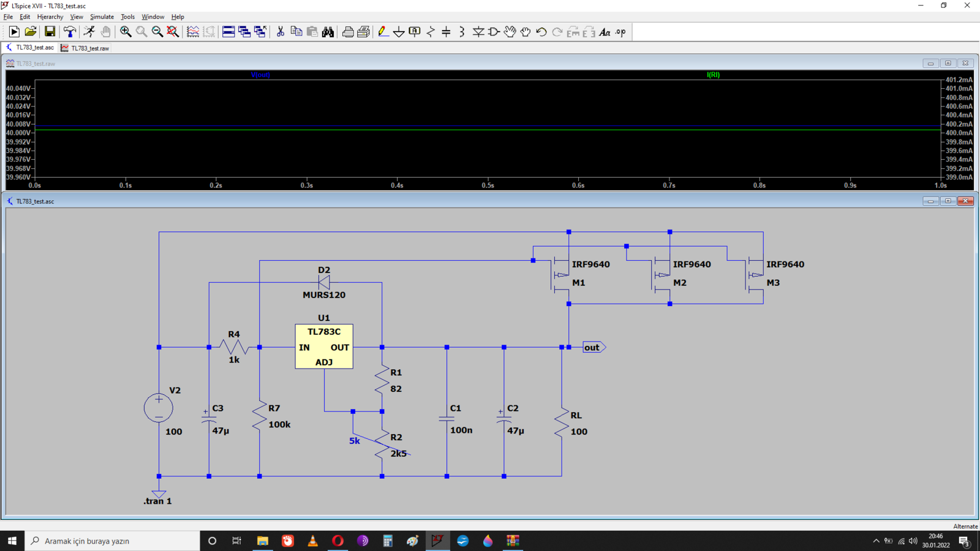Viewport: 980px width, 551px height.
Task: Click the Cascade windows icon
Action: coord(244,32)
